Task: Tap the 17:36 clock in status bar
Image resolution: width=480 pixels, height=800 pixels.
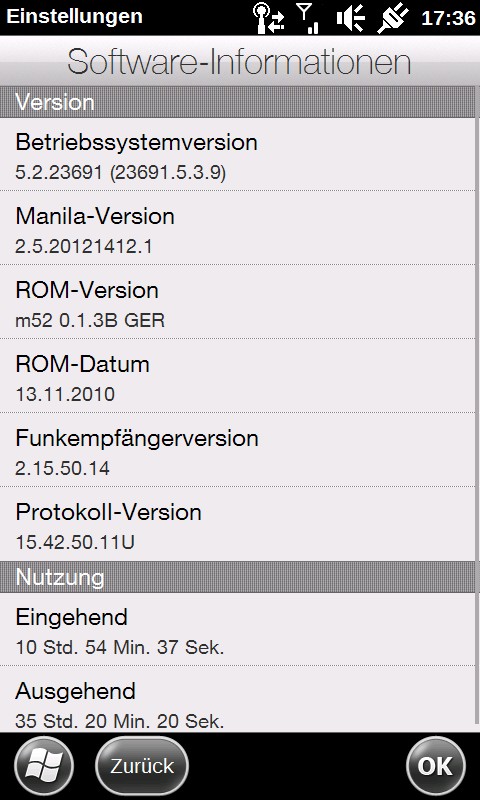Action: [x=448, y=18]
